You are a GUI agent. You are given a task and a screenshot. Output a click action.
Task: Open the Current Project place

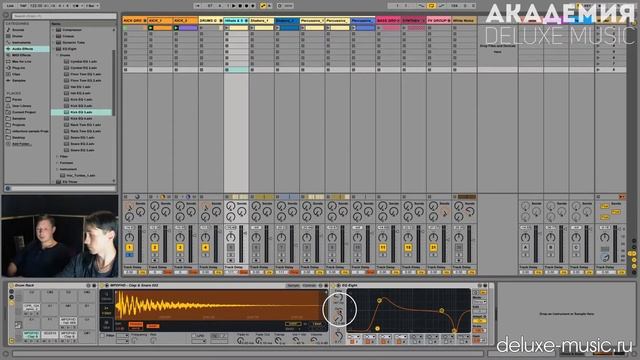coord(24,112)
